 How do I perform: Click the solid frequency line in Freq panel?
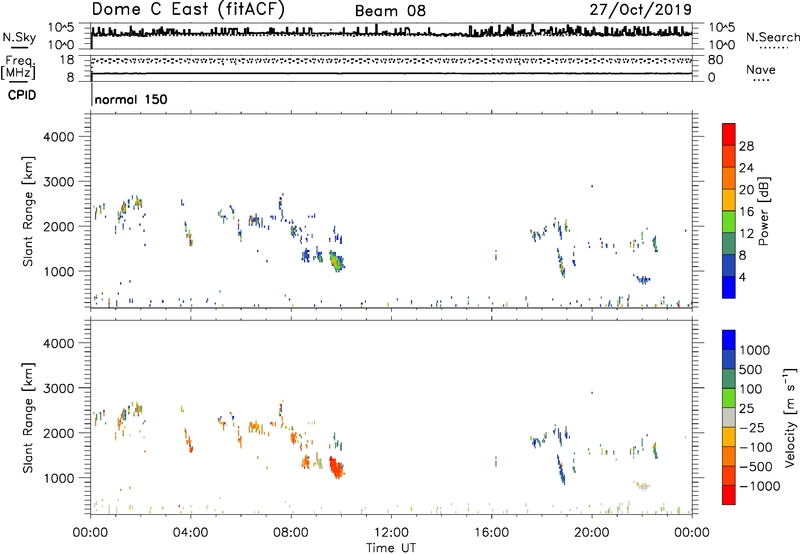[x=391, y=73]
